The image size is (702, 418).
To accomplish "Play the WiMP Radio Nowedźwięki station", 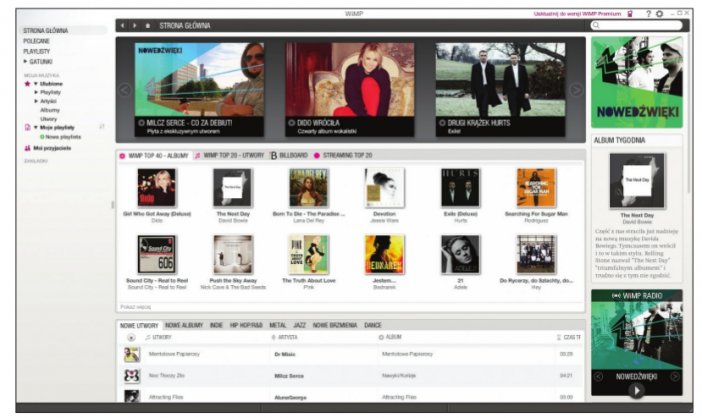I will tap(636, 391).
